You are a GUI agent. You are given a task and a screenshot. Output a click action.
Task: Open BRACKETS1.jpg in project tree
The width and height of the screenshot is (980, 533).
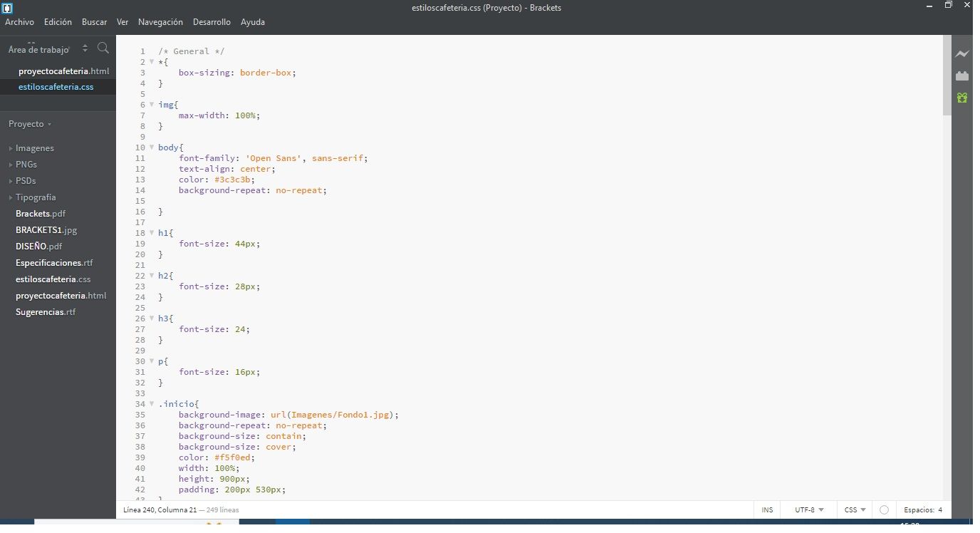point(46,230)
